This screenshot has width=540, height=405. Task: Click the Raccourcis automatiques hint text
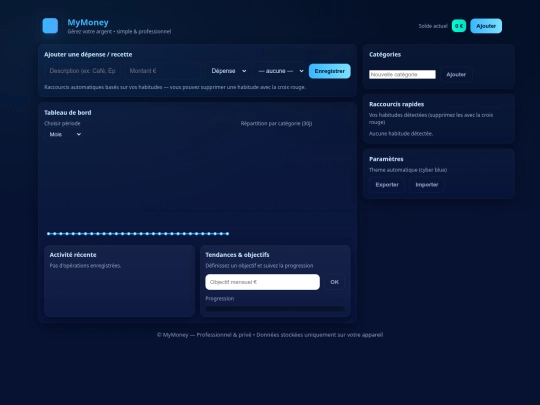click(175, 87)
